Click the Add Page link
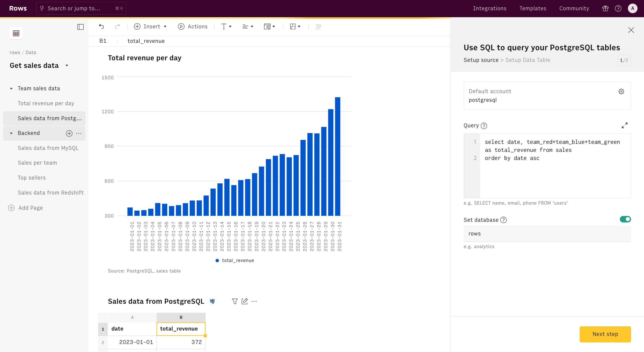The width and height of the screenshot is (644, 352). 31,208
